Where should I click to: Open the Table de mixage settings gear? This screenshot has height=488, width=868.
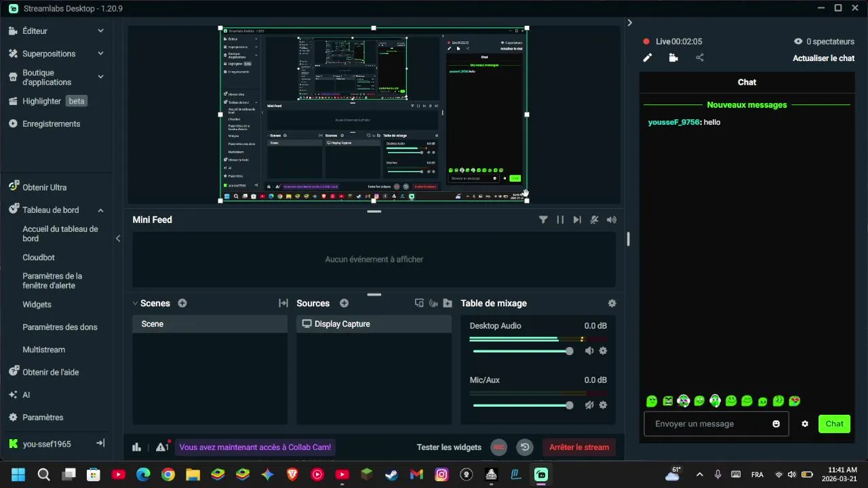click(612, 304)
